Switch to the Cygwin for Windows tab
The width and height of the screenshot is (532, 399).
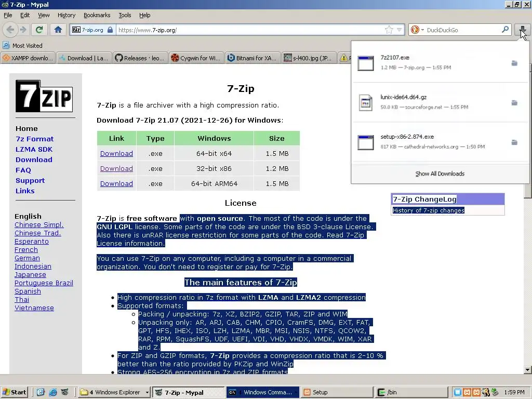(196, 58)
